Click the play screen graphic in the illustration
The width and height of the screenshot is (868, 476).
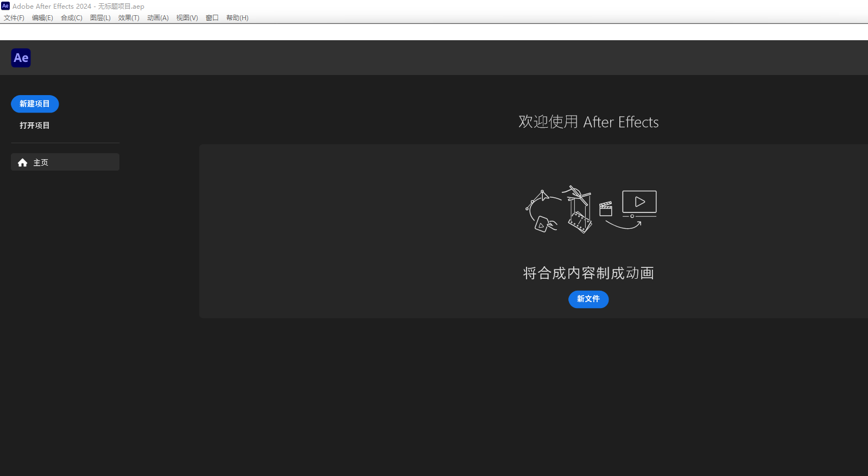[x=639, y=202]
